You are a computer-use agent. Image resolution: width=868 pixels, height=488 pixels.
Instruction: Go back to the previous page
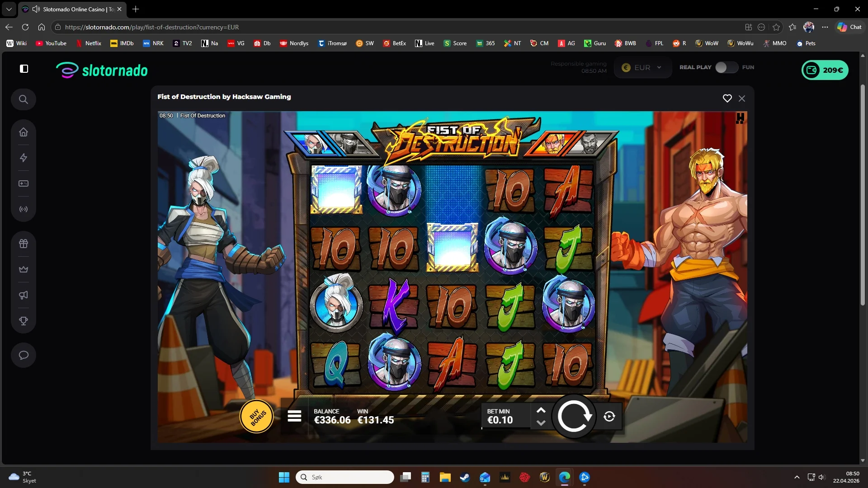click(x=9, y=27)
